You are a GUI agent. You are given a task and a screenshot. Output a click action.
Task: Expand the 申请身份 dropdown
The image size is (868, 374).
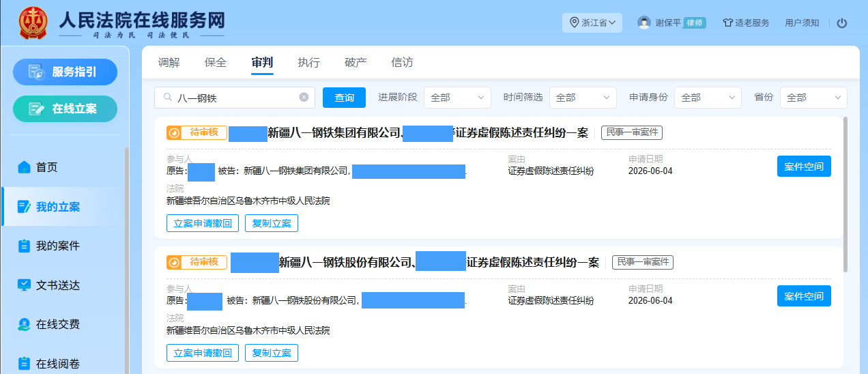[x=708, y=98]
